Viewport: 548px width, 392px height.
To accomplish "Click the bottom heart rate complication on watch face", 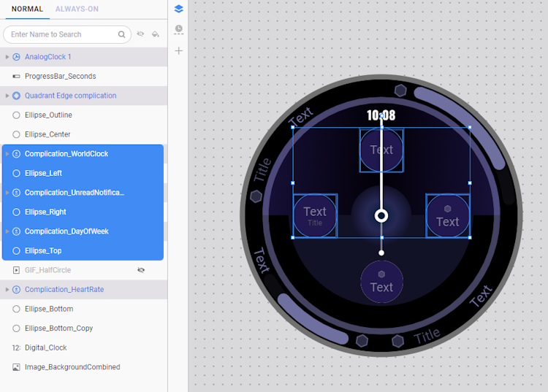I will [381, 282].
